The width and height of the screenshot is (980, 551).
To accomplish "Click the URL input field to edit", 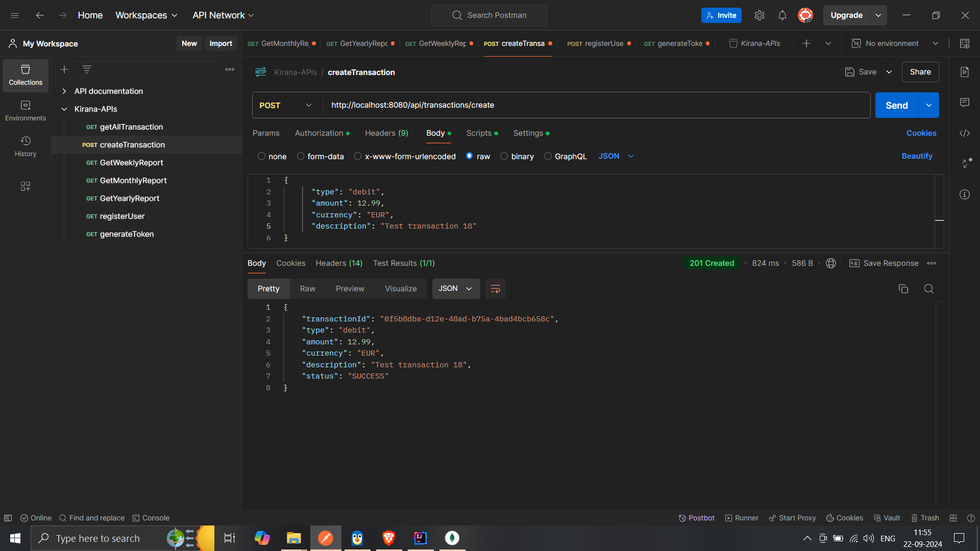I will (596, 105).
